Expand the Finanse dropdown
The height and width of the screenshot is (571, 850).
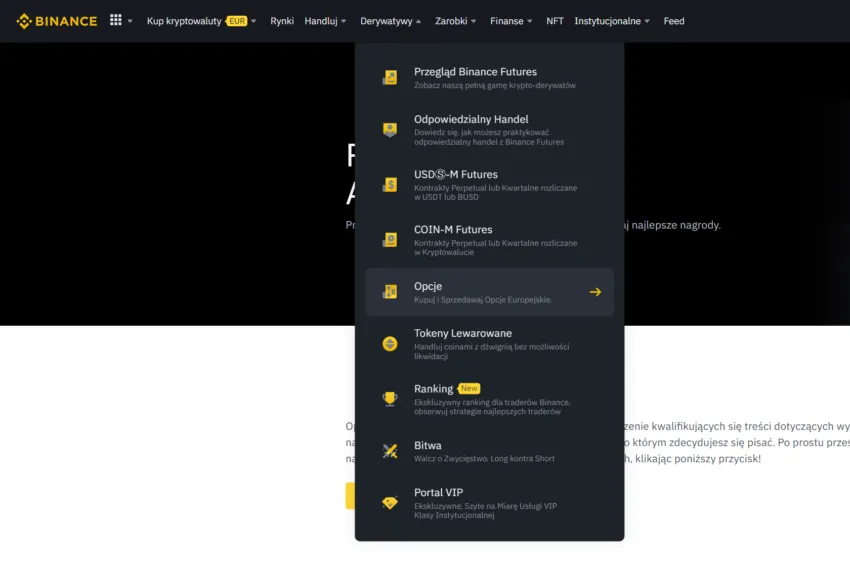click(511, 21)
